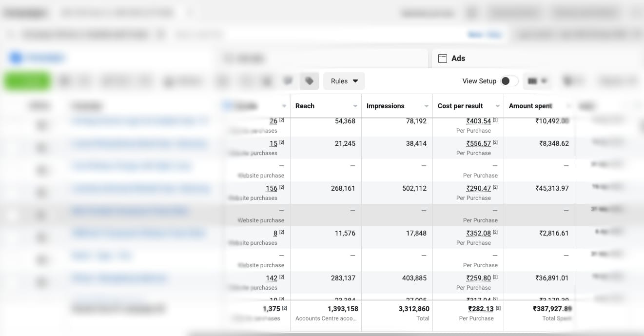Click the footnote marker beside ₹556.57

[495, 143]
